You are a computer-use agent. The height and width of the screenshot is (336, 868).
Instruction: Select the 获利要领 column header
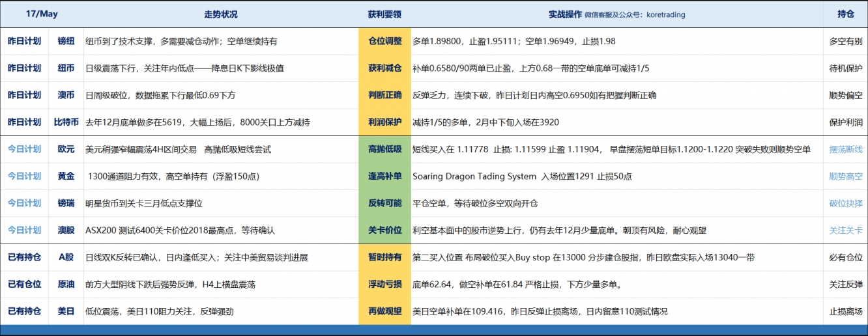point(384,14)
